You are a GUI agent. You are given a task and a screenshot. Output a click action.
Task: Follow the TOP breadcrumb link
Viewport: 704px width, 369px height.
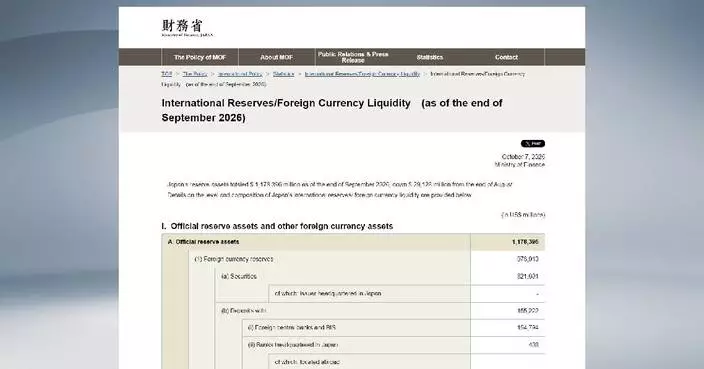tap(167, 74)
